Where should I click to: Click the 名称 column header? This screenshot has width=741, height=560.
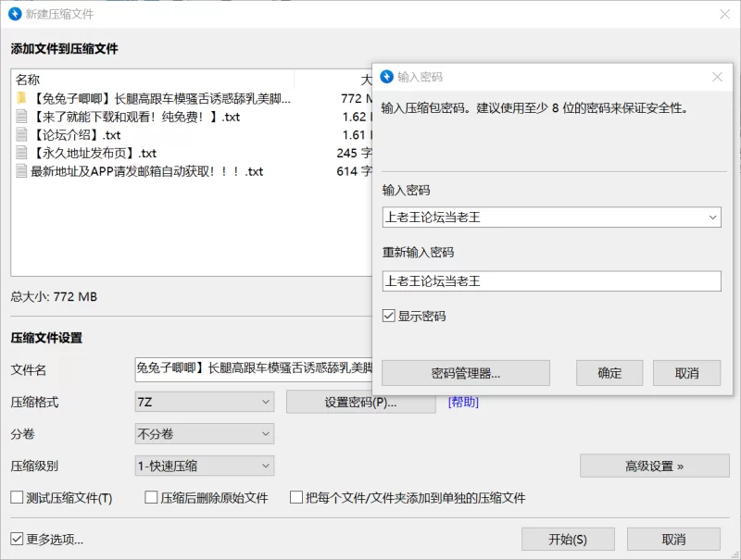(x=152, y=80)
